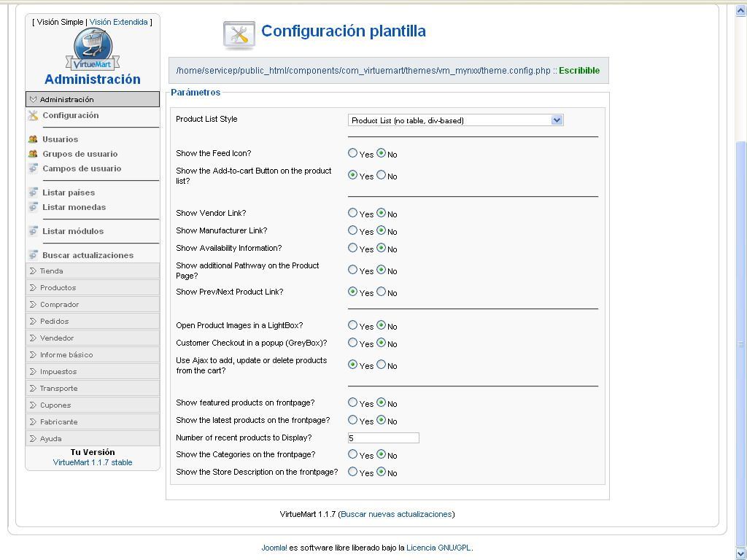Expand the Transporte sidebar section

(x=93, y=388)
